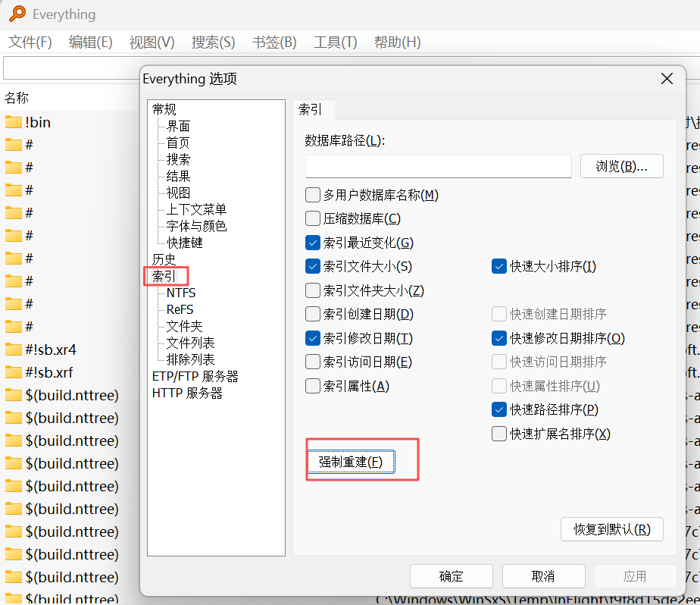The image size is (700, 605).
Task: Click the Everything app icon in title bar
Action: click(19, 14)
